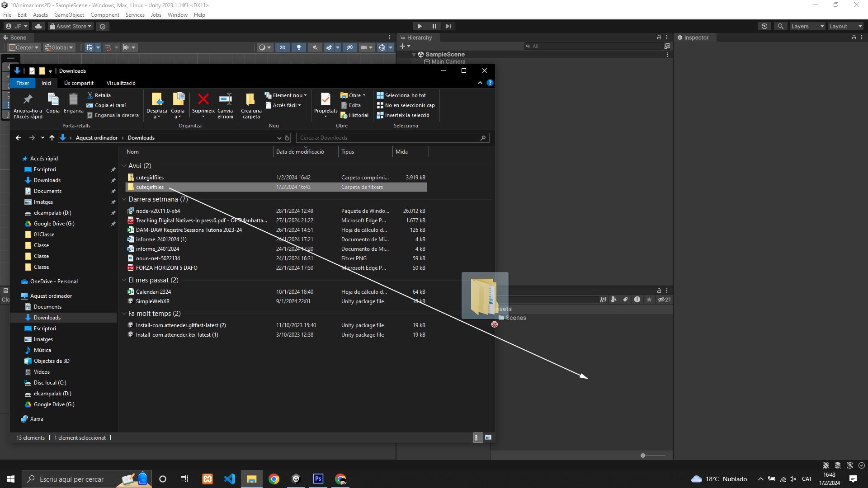Open Visual Studio Code from the taskbar
This screenshot has width=868, height=488.
click(x=230, y=479)
